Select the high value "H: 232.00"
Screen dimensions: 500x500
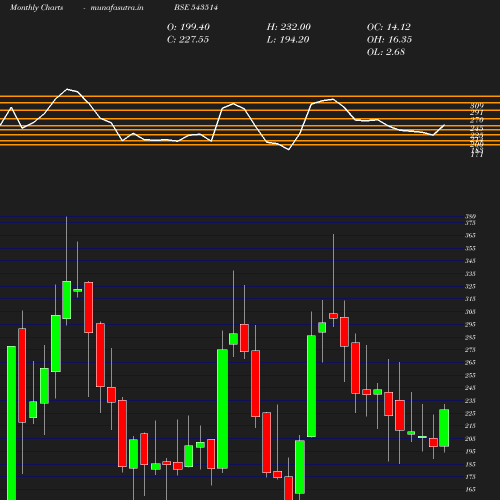289,27
